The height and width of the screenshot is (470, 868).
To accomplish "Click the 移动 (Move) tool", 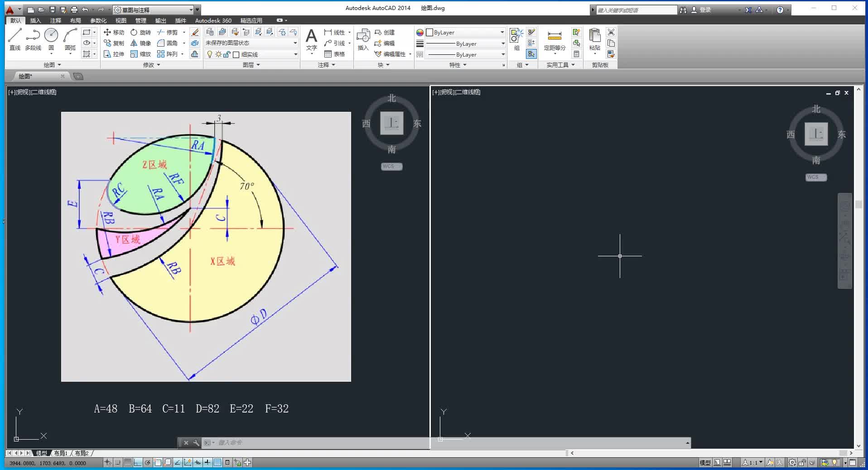I will (x=114, y=32).
